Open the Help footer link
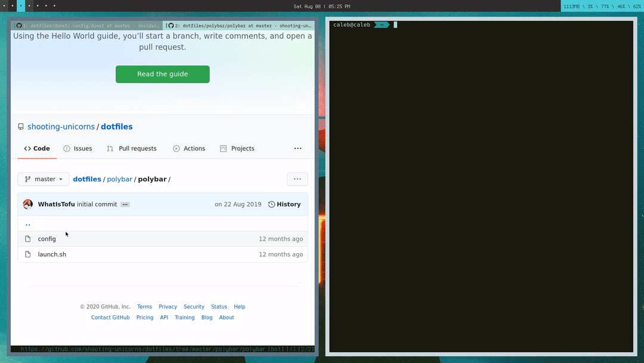 point(240,307)
